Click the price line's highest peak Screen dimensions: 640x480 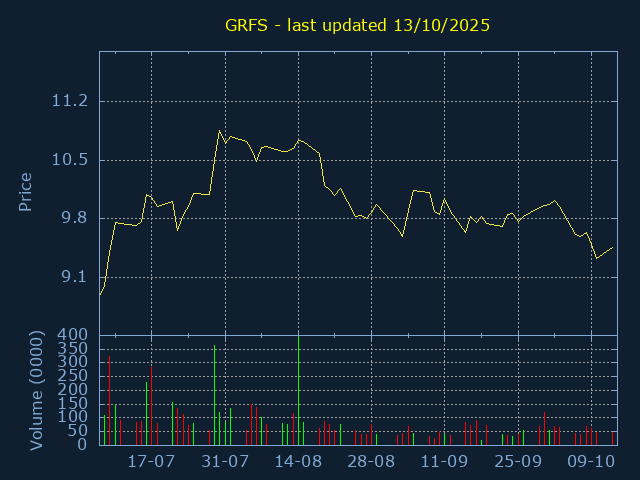coord(219,131)
